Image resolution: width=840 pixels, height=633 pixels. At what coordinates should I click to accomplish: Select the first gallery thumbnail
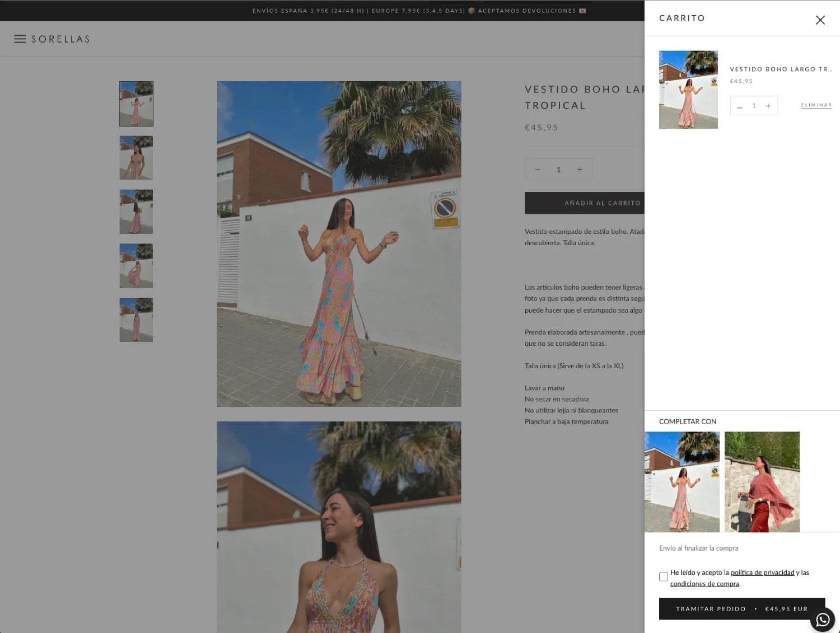pos(136,104)
